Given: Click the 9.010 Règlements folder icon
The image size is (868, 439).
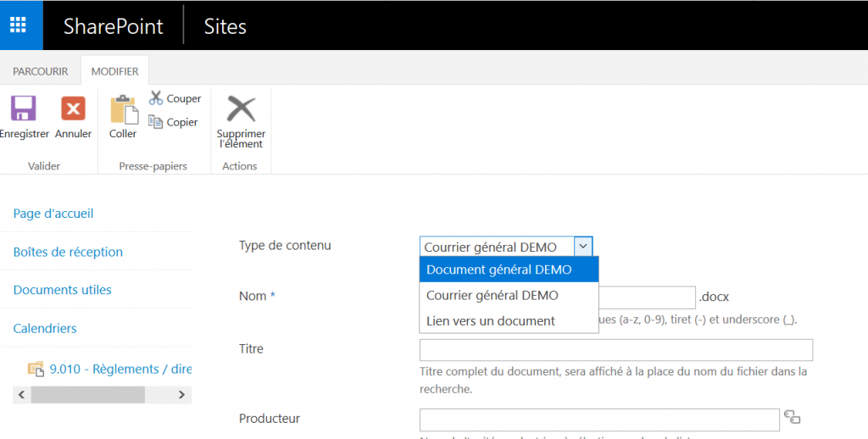Looking at the screenshot, I should click(36, 369).
